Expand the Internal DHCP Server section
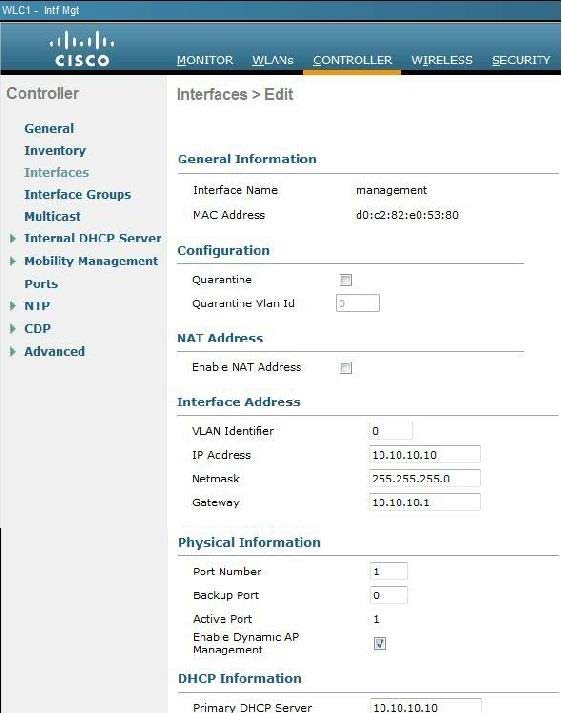 tap(13, 238)
